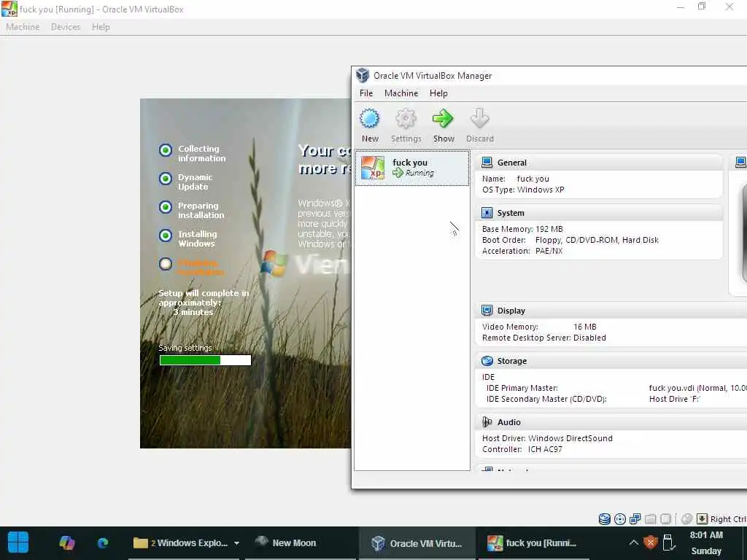The height and width of the screenshot is (560, 747).
Task: Open Machine menu of the running VM window
Action: tap(23, 27)
